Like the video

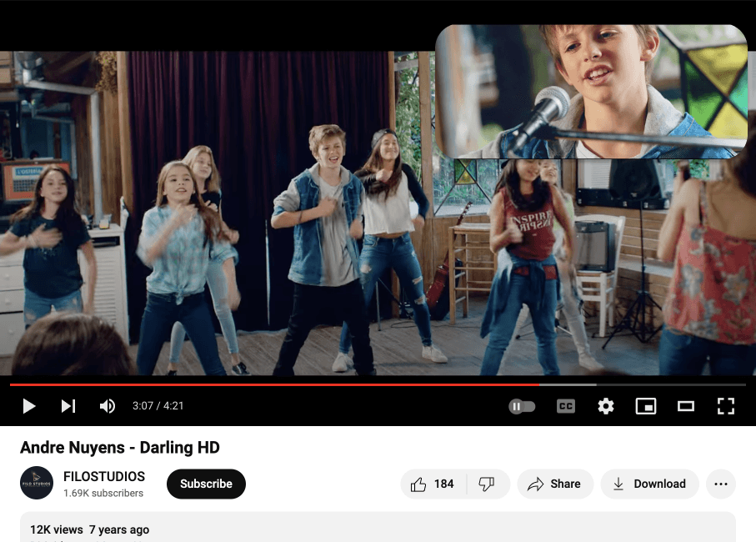(433, 484)
